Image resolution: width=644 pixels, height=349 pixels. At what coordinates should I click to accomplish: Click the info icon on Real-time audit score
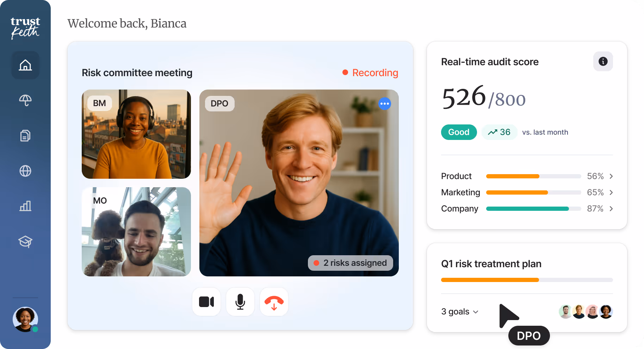tap(603, 61)
